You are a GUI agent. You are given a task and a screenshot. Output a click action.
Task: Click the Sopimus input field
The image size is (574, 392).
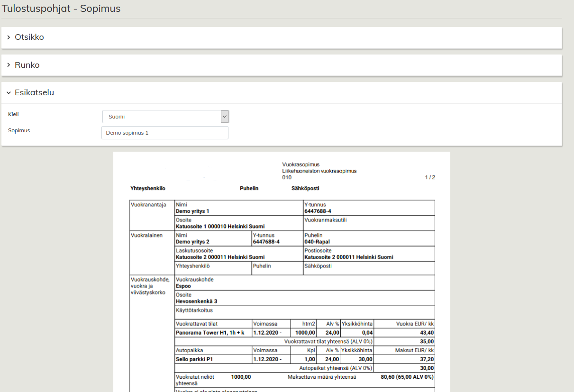(x=164, y=133)
